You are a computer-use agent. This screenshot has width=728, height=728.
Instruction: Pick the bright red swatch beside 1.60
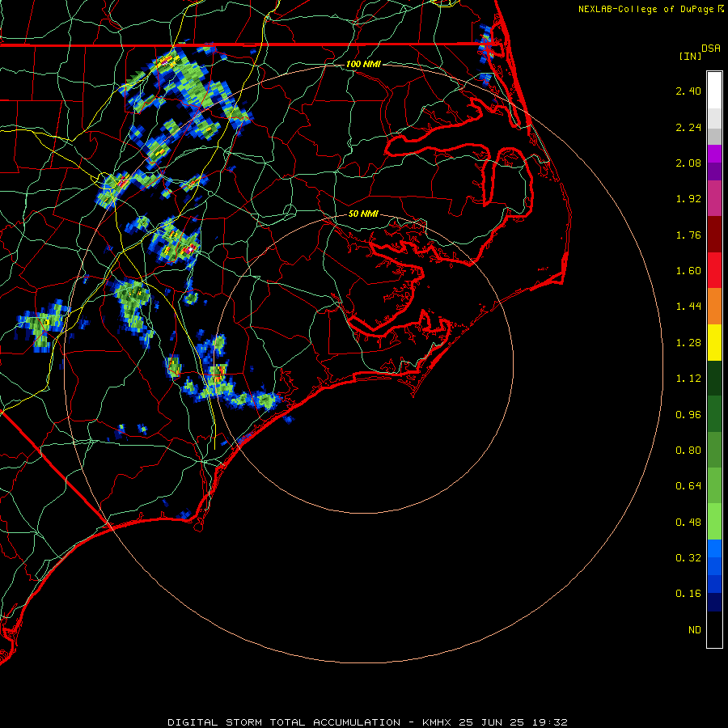pyautogui.click(x=714, y=270)
